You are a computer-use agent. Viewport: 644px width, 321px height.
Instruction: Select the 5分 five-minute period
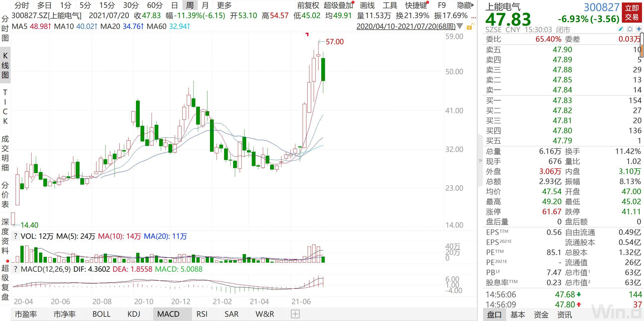coord(85,5)
